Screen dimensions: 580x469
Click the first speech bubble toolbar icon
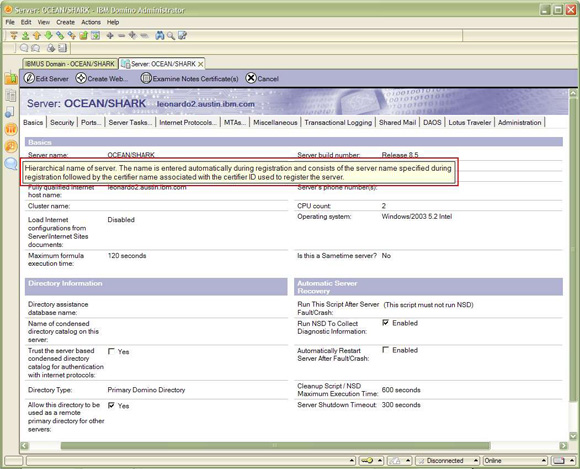[x=24, y=48]
